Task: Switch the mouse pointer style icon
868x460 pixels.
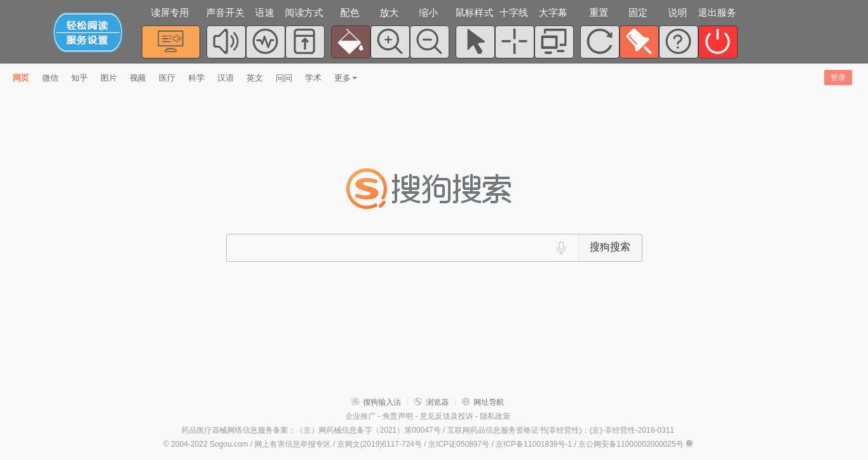Action: click(x=475, y=42)
